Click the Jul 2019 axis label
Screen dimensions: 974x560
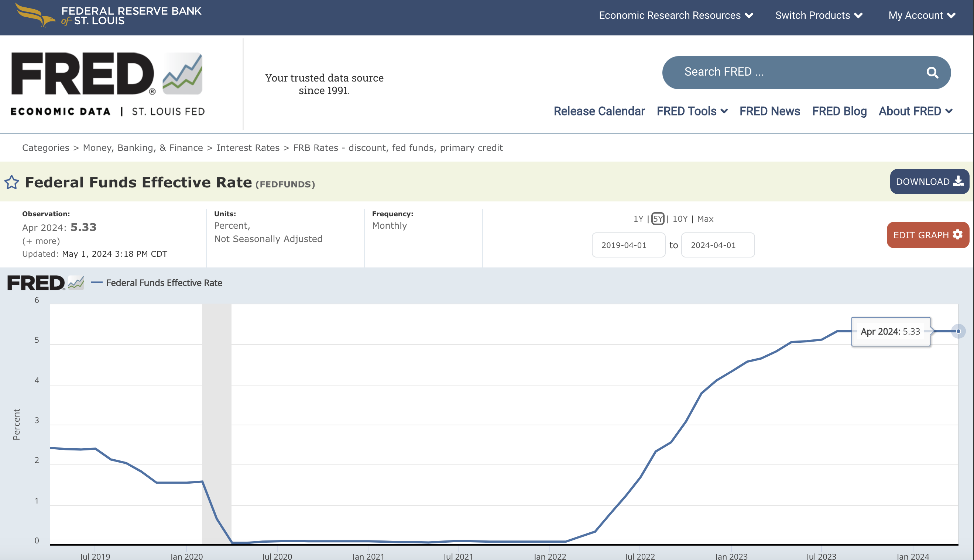point(95,556)
